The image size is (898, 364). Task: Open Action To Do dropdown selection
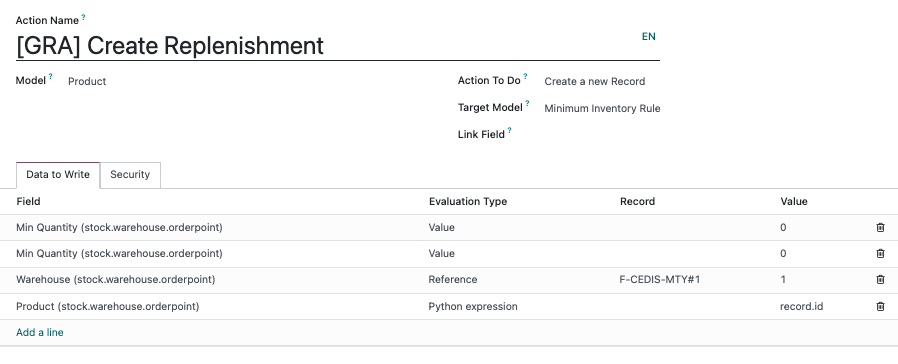tap(601, 81)
